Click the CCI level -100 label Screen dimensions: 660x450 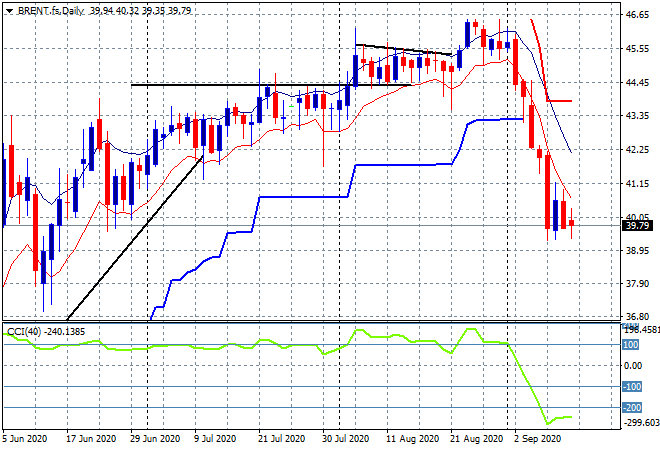coord(632,386)
